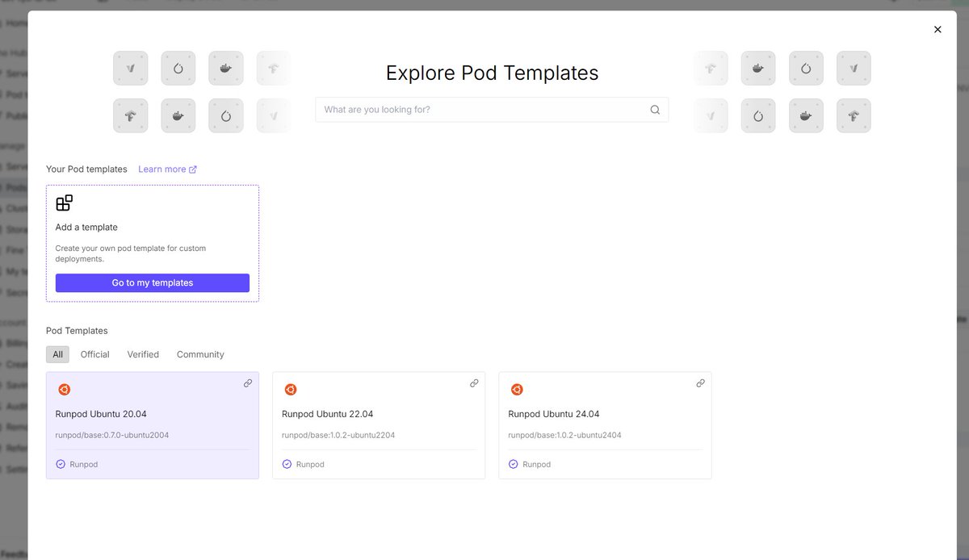Select the Runpod Ubuntu 24.04 template card
Screen dimensions: 969x560
point(605,425)
